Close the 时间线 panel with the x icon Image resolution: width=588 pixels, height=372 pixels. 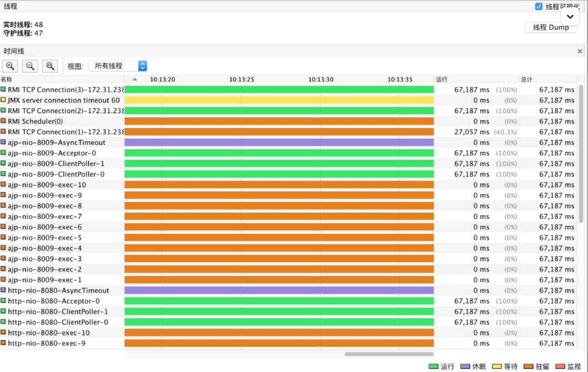point(580,51)
